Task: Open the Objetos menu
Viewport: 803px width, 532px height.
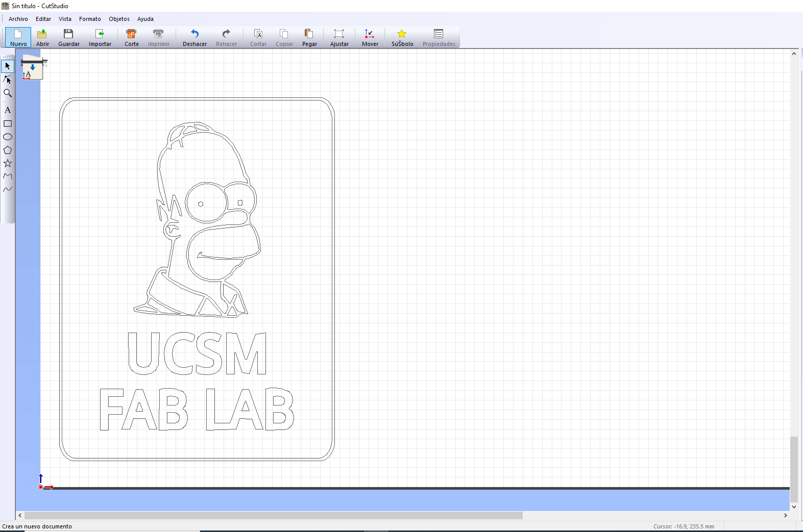Action: [119, 19]
